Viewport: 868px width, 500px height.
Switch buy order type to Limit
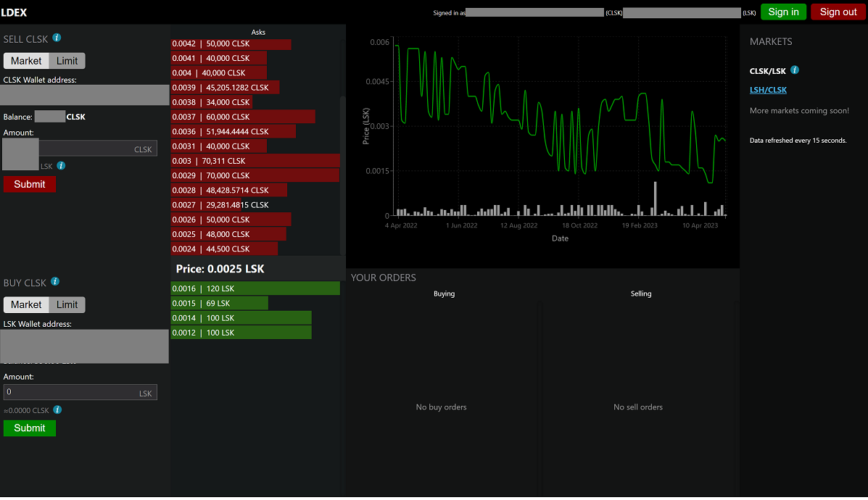[67, 305]
